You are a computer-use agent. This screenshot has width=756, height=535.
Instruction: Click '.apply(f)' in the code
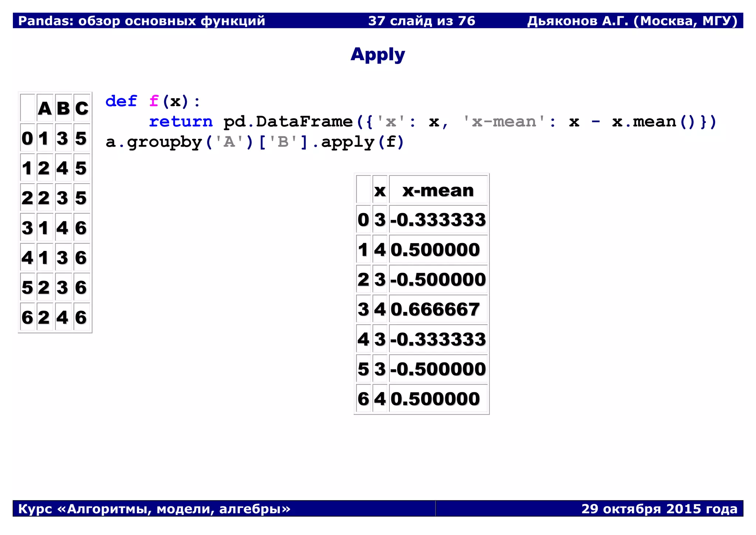[359, 142]
